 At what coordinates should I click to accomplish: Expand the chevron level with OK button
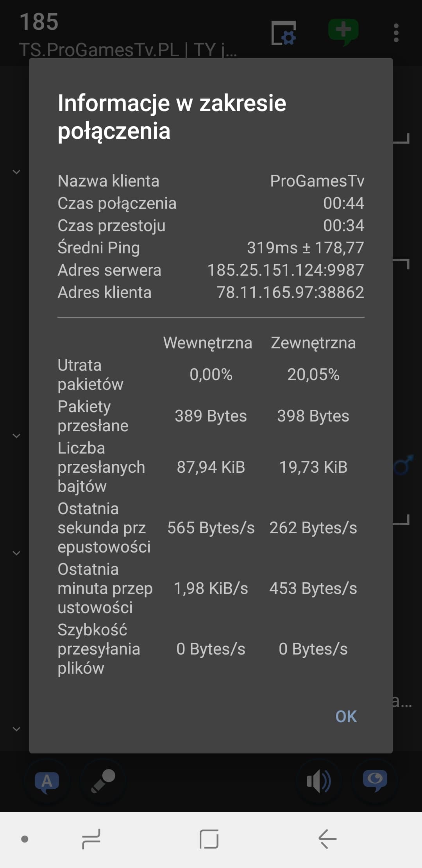click(16, 729)
